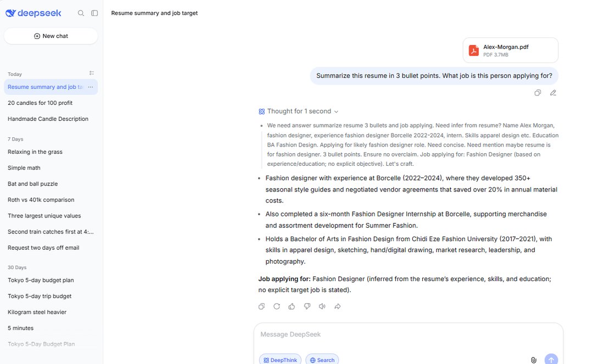Open the chat search magnifier icon
Screen dimensions: 604x364
tap(81, 13)
